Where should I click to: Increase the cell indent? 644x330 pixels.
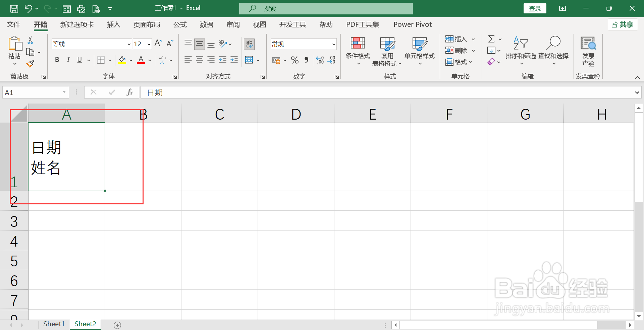(x=234, y=60)
